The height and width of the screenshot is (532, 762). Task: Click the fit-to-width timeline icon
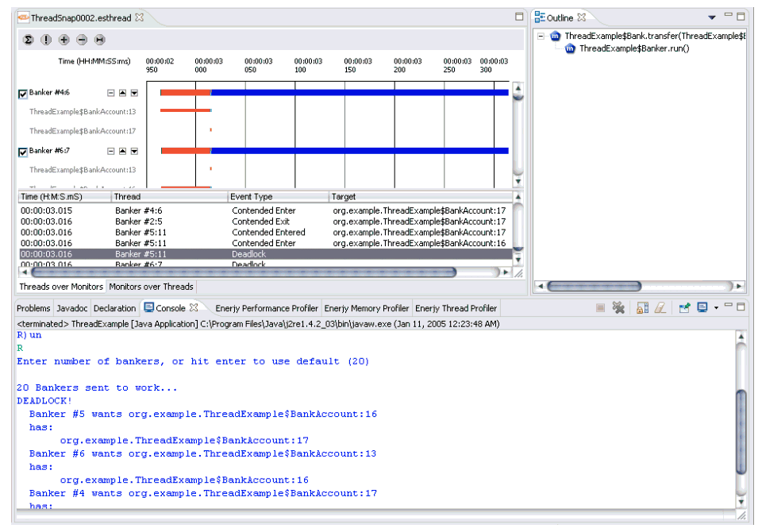pos(100,40)
